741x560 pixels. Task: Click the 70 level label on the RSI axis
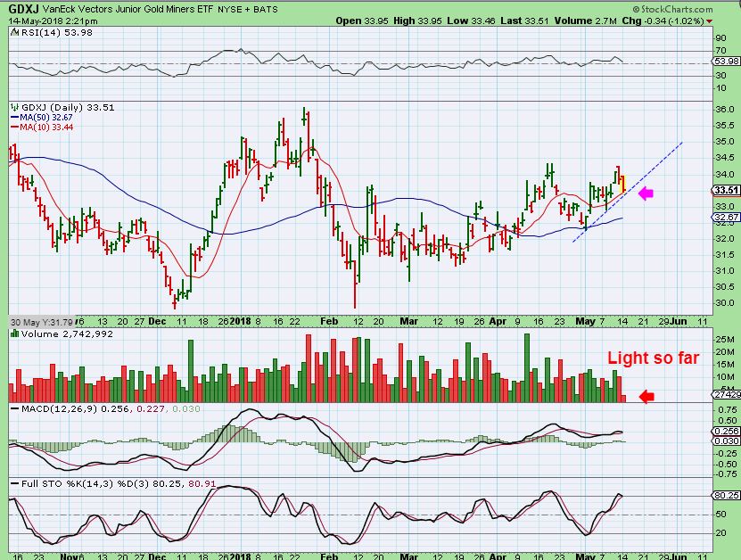tap(720, 51)
